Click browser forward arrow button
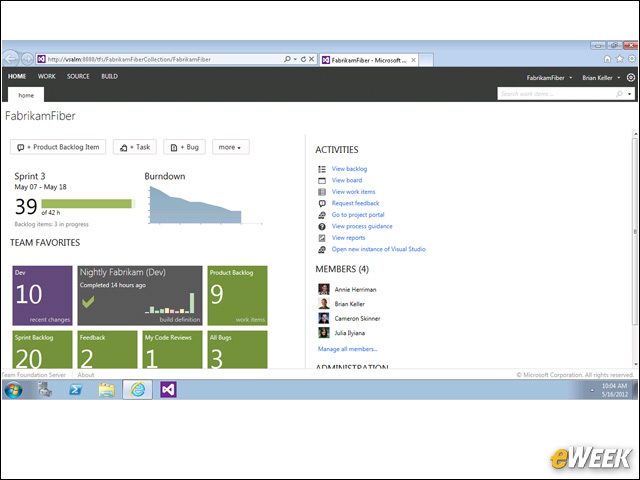 click(27, 59)
